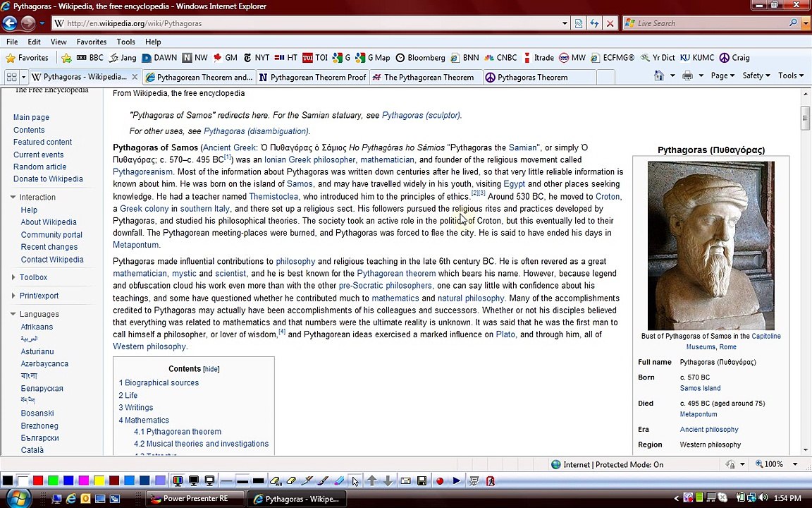Collapse the Languages sidebar section
The width and height of the screenshot is (812, 508).
click(13, 313)
